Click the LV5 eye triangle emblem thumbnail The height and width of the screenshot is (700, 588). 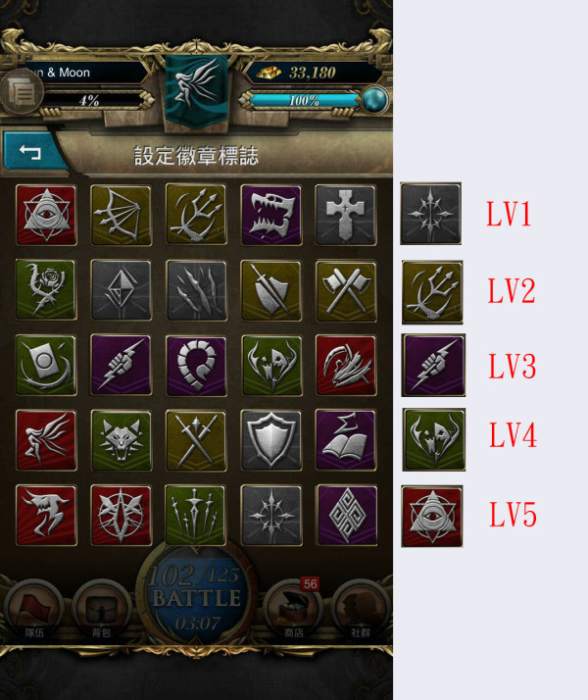pos(432,516)
